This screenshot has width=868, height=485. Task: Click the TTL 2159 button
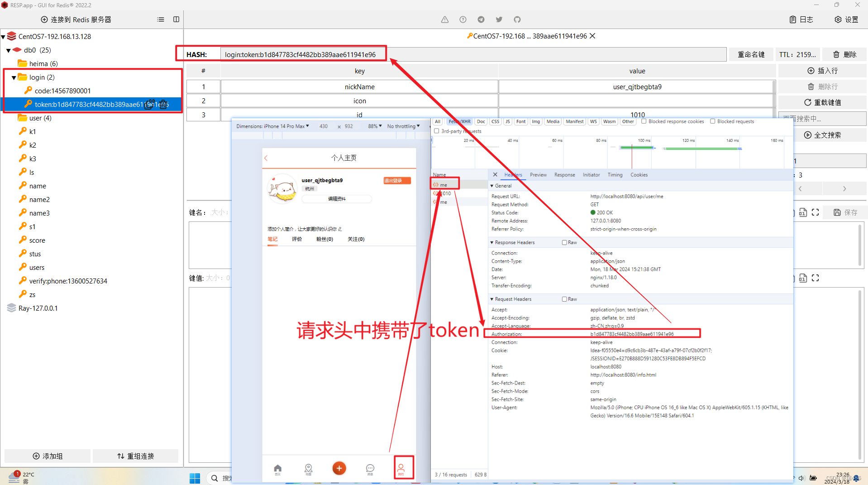[797, 54]
